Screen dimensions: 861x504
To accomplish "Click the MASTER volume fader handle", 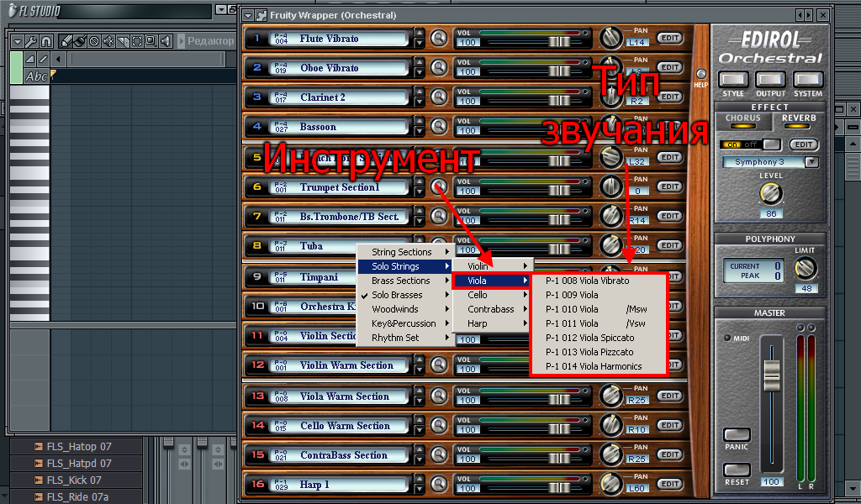I will tap(772, 375).
